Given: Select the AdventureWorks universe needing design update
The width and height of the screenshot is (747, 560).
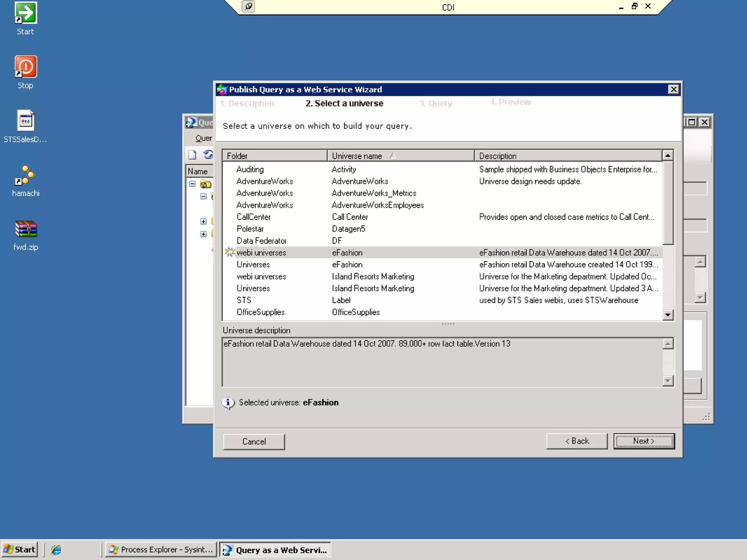Looking at the screenshot, I should point(442,181).
